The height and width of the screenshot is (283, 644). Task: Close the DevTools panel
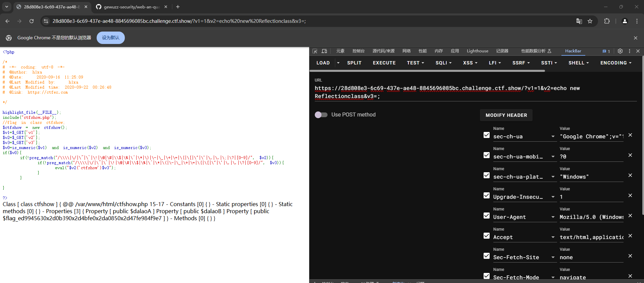pos(638,51)
